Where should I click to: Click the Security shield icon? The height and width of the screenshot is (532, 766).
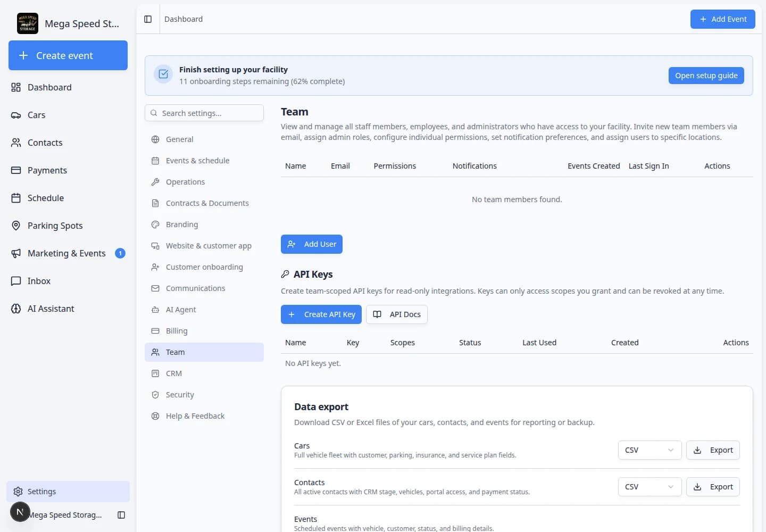(155, 395)
